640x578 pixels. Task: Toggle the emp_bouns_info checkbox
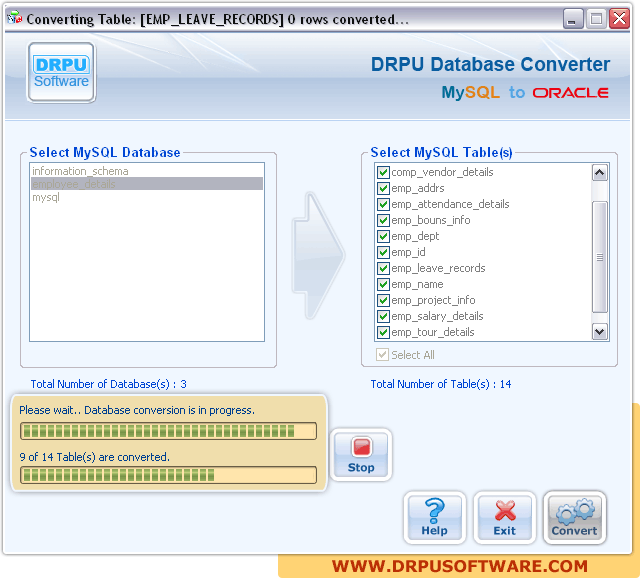[383, 220]
